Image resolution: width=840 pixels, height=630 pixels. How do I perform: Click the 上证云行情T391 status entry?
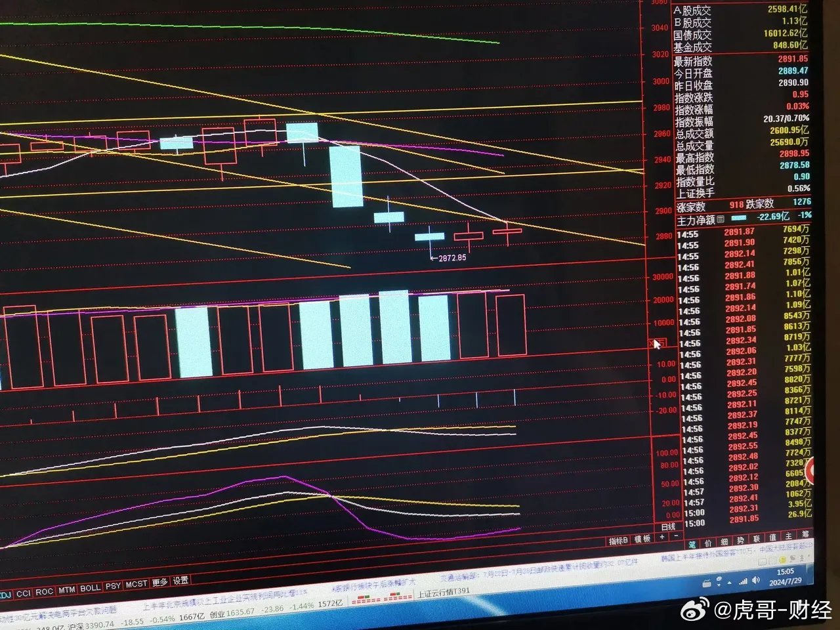[444, 593]
